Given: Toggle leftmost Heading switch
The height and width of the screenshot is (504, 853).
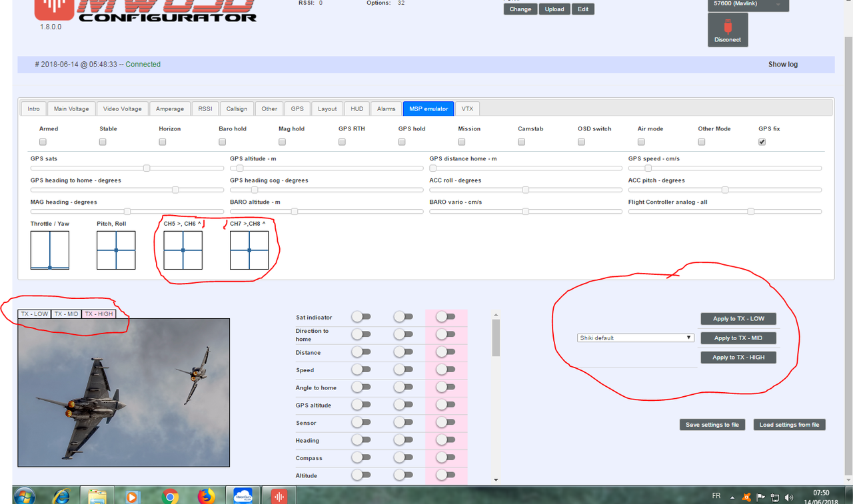Looking at the screenshot, I should (x=361, y=439).
